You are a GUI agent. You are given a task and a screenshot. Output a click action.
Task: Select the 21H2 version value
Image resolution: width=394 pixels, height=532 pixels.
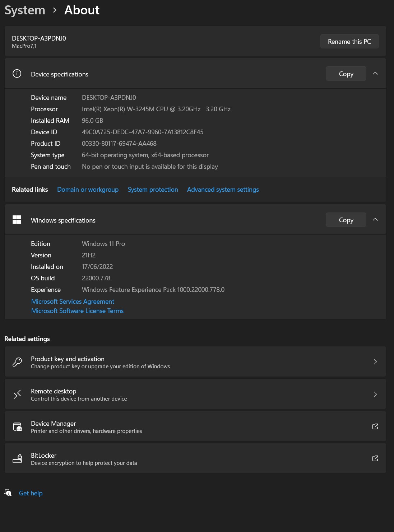click(89, 255)
